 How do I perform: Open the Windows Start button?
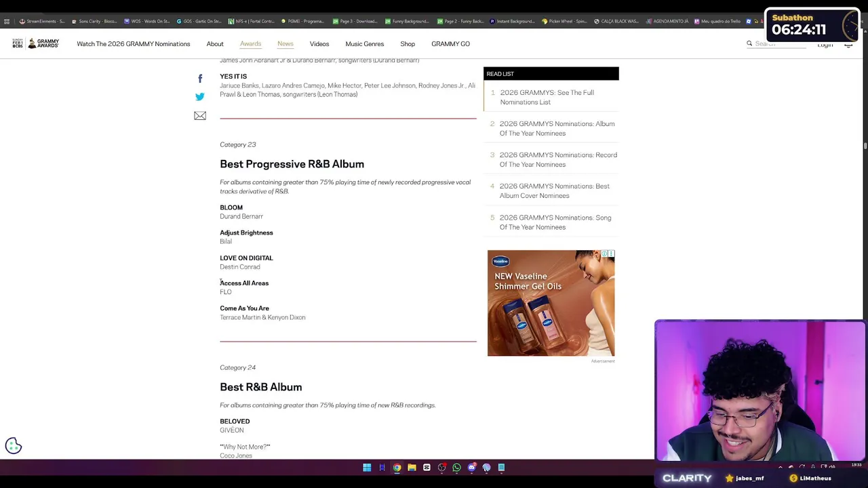pyautogui.click(x=367, y=467)
